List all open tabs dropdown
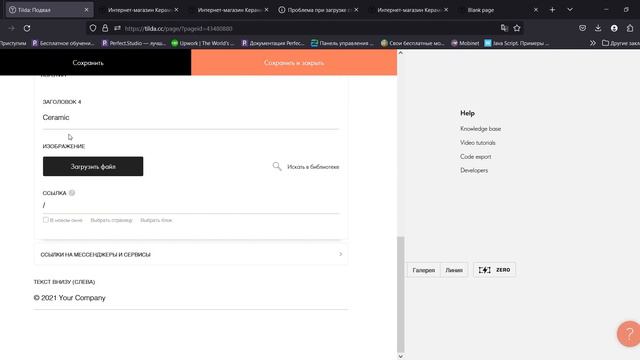The height and width of the screenshot is (360, 640). tap(570, 9)
